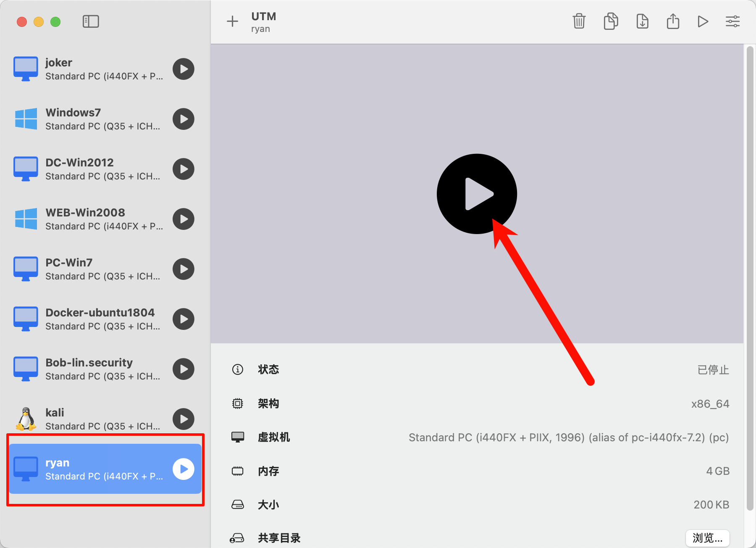The width and height of the screenshot is (756, 548).
Task: Click the monitor icon beside joker
Action: click(x=26, y=69)
